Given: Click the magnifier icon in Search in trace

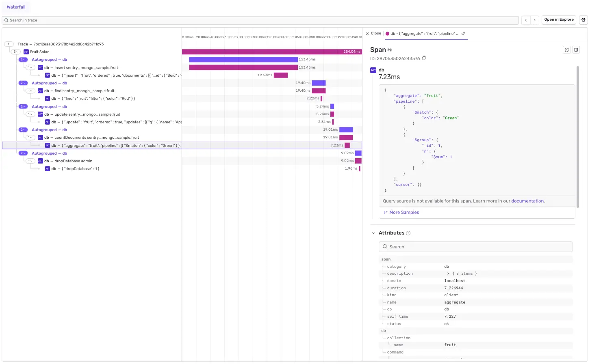Looking at the screenshot, I should pos(7,20).
